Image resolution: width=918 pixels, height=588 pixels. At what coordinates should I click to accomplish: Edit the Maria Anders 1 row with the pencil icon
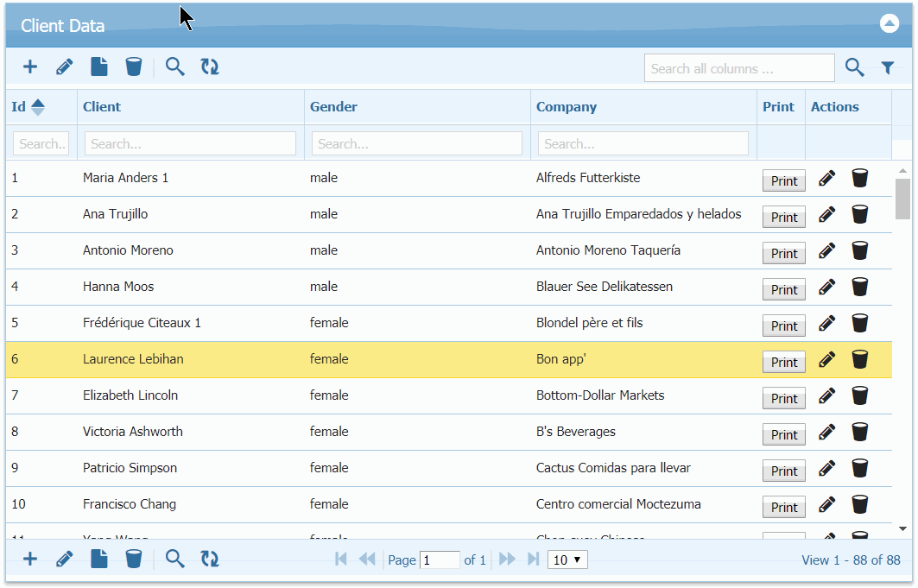(x=827, y=179)
